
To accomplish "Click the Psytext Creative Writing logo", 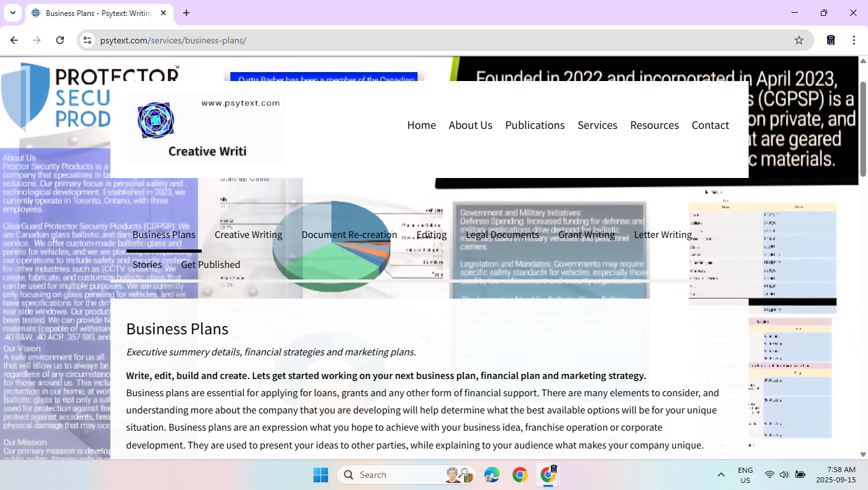I will (206, 128).
